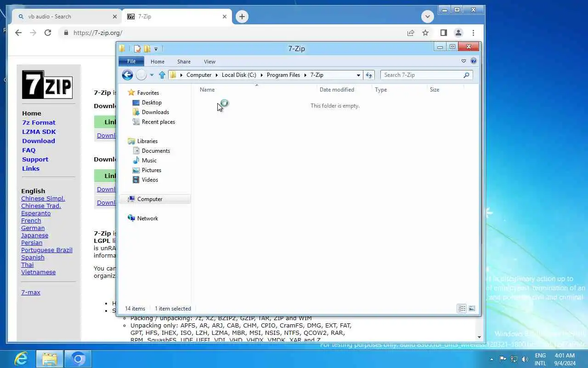Select Desktop in Favorites
Screen dimensions: 588x368
(x=152, y=103)
